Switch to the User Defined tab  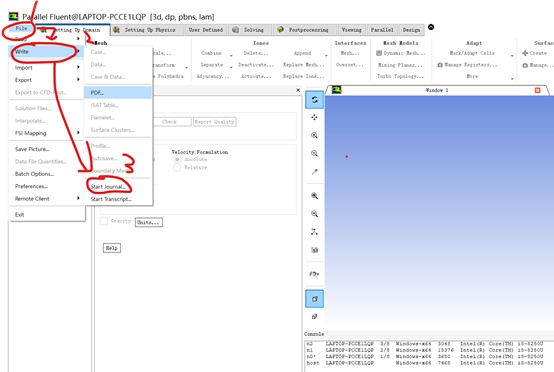(206, 30)
